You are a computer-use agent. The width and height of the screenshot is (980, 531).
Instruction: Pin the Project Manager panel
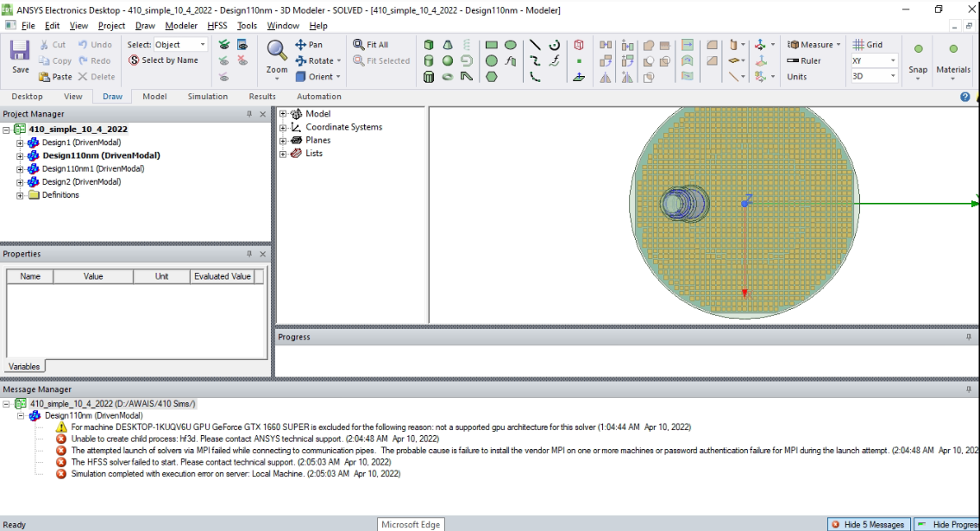(x=249, y=114)
